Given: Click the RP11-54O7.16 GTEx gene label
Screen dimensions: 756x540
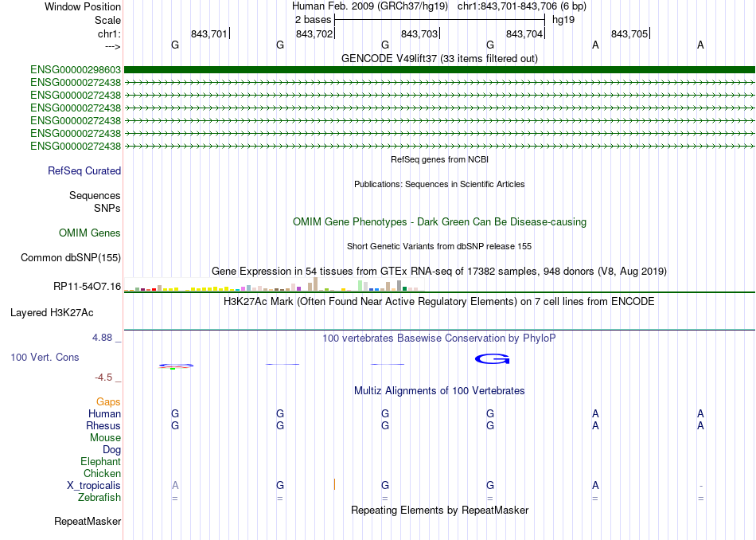Looking at the screenshot, I should point(88,287).
